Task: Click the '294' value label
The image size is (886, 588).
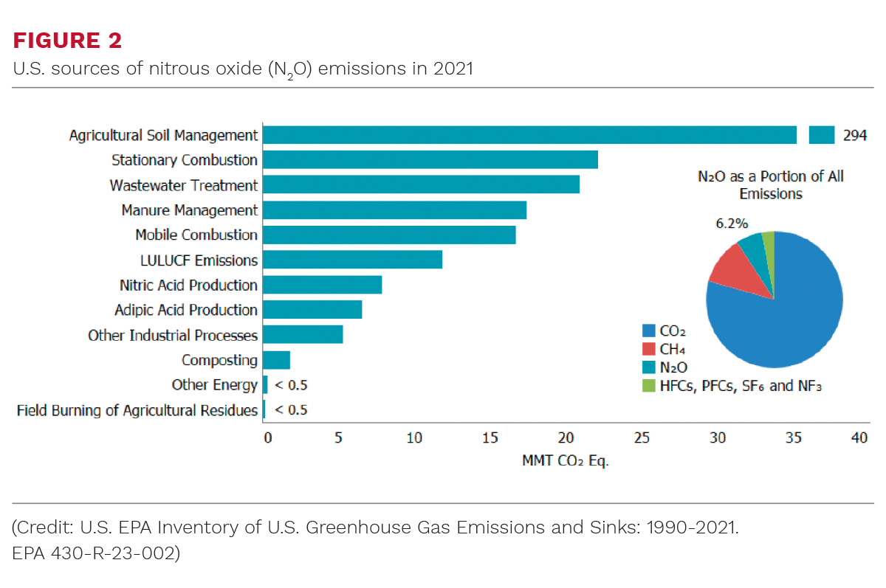Action: 854,135
